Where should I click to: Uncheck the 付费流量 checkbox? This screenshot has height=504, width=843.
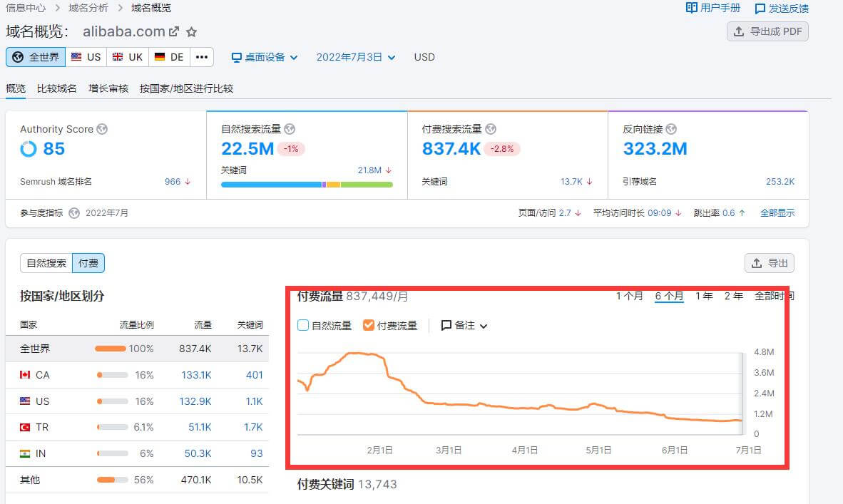[x=369, y=326]
